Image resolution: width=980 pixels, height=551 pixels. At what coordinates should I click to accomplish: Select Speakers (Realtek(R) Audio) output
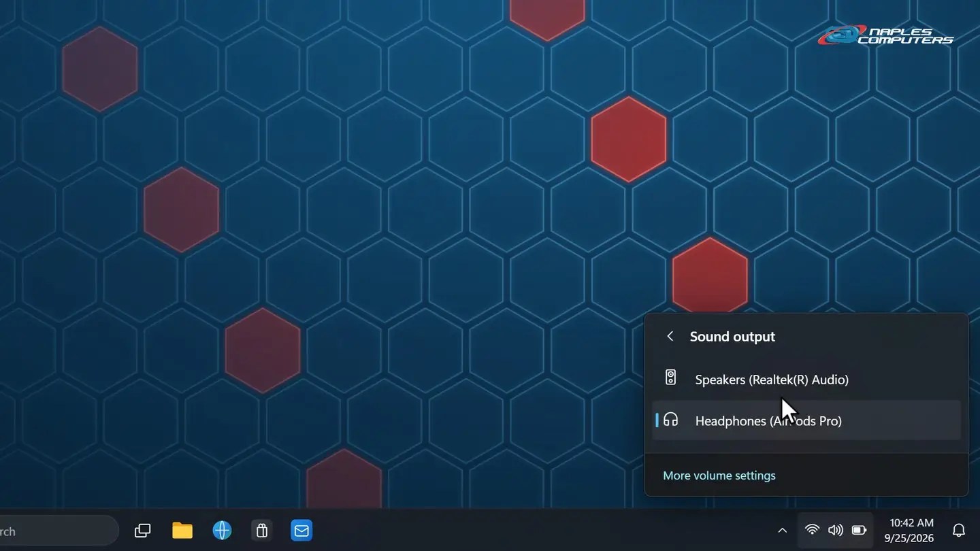(x=806, y=379)
